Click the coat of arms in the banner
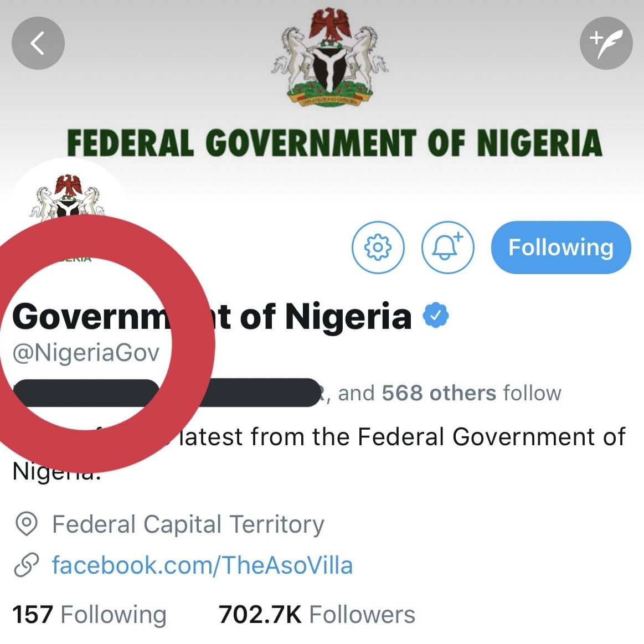 (x=329, y=58)
